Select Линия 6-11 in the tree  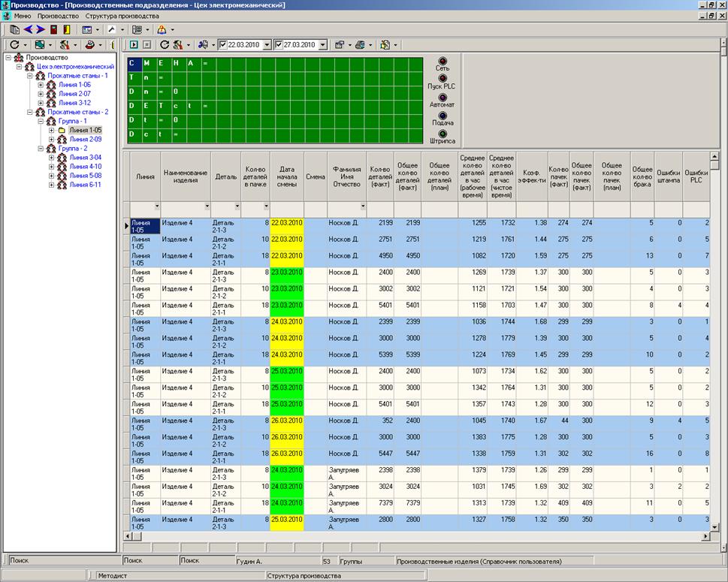[x=86, y=185]
